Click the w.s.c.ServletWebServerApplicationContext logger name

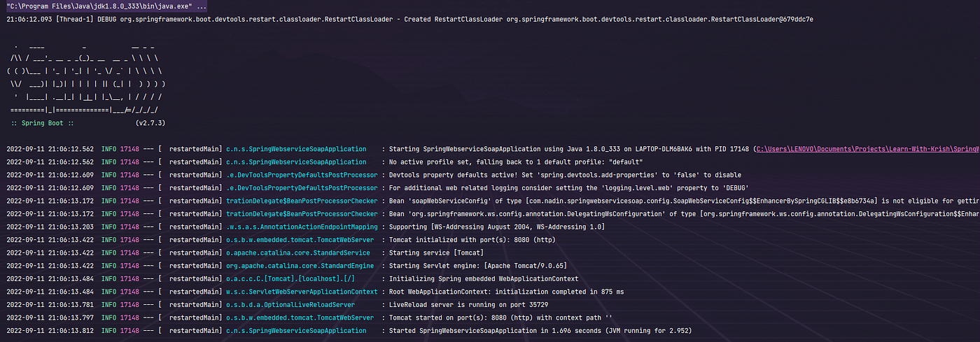[x=302, y=291]
